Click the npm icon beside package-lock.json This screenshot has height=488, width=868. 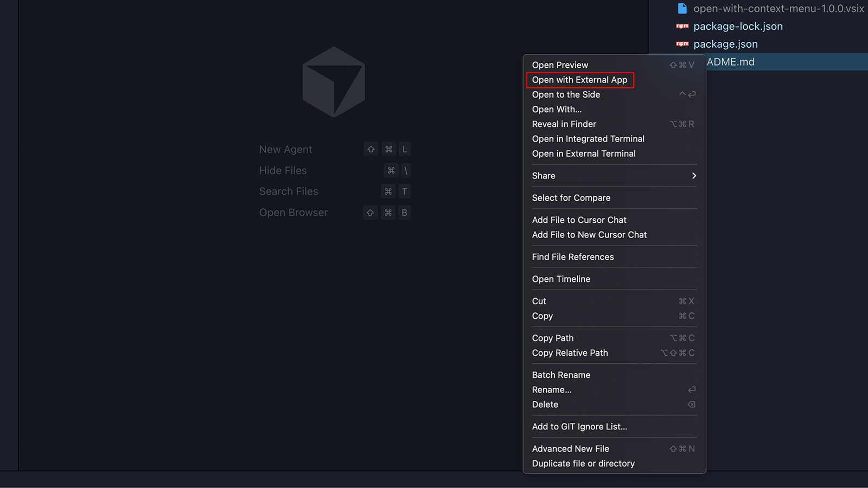click(x=682, y=26)
